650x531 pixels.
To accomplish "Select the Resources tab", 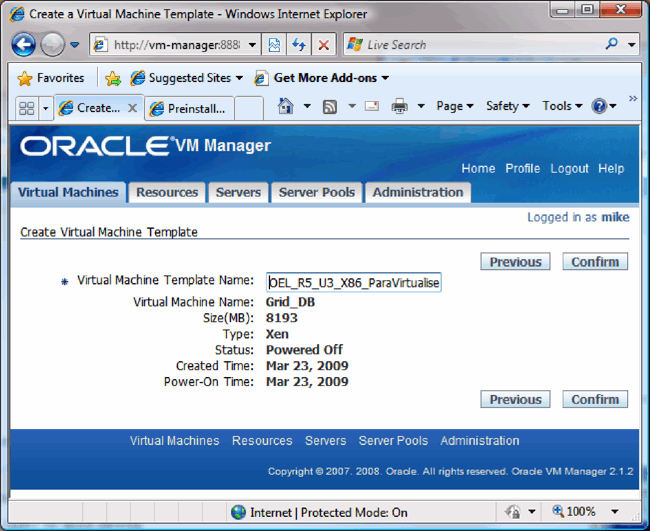I will [167, 192].
